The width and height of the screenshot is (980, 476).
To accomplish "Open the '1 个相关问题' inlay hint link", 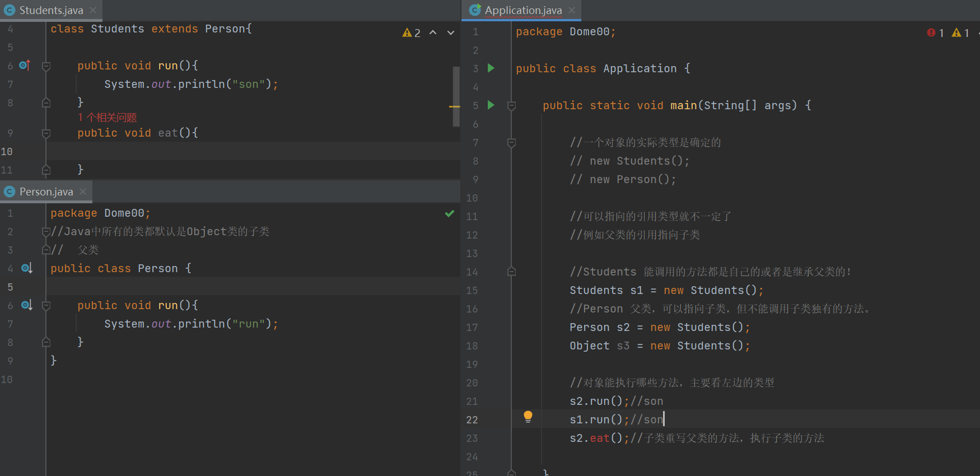I will pos(107,118).
